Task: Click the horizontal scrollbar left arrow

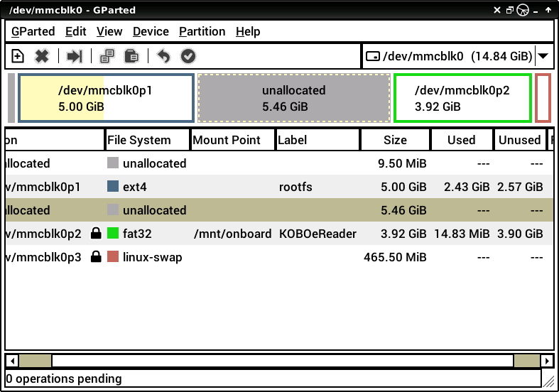Action: (x=12, y=361)
